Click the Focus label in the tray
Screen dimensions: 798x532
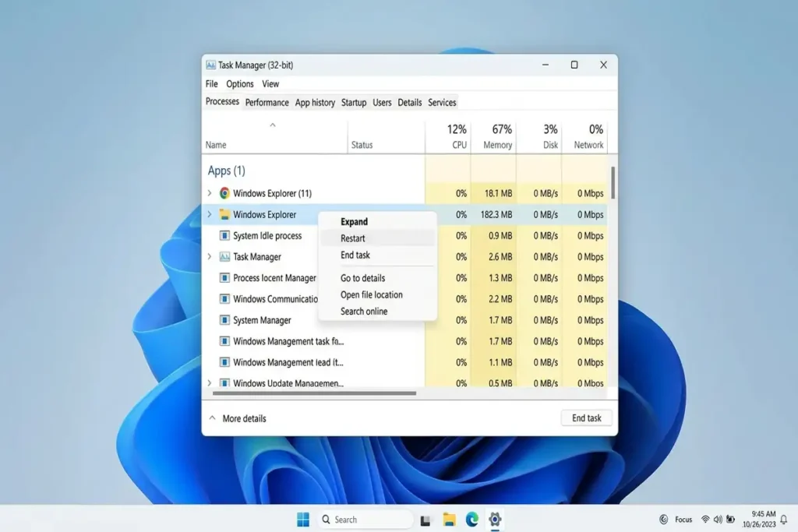click(x=683, y=520)
